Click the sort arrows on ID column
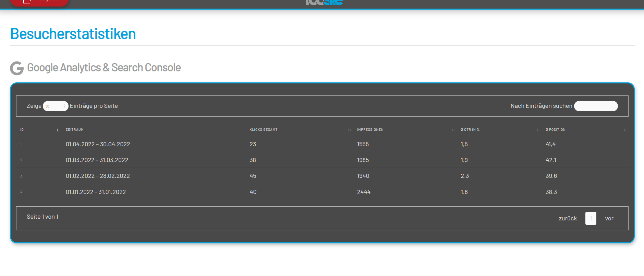644x276 pixels. [58, 130]
